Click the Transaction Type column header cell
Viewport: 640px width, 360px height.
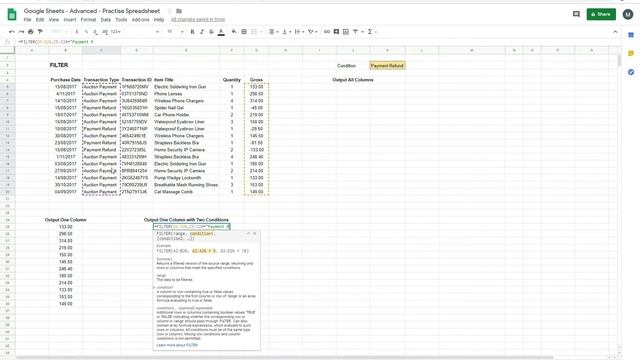(x=101, y=80)
